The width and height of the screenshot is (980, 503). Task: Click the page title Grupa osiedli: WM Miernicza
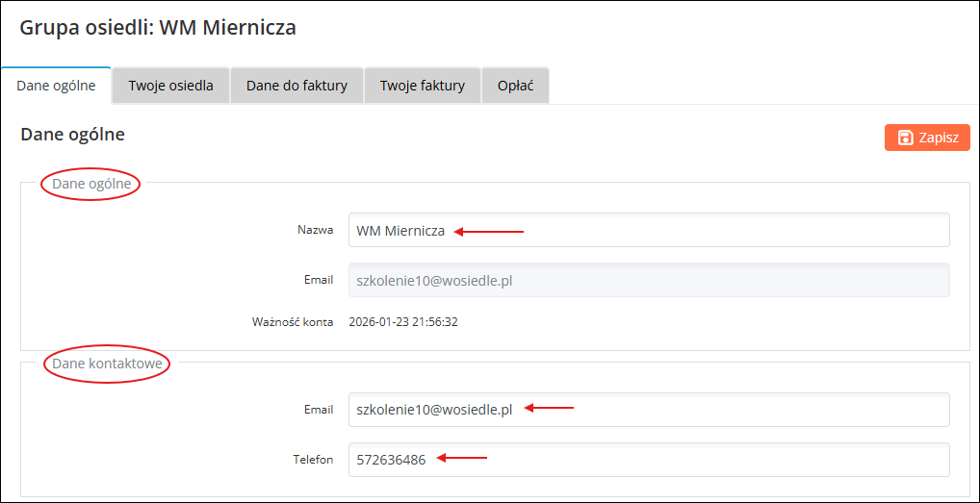pos(158,28)
